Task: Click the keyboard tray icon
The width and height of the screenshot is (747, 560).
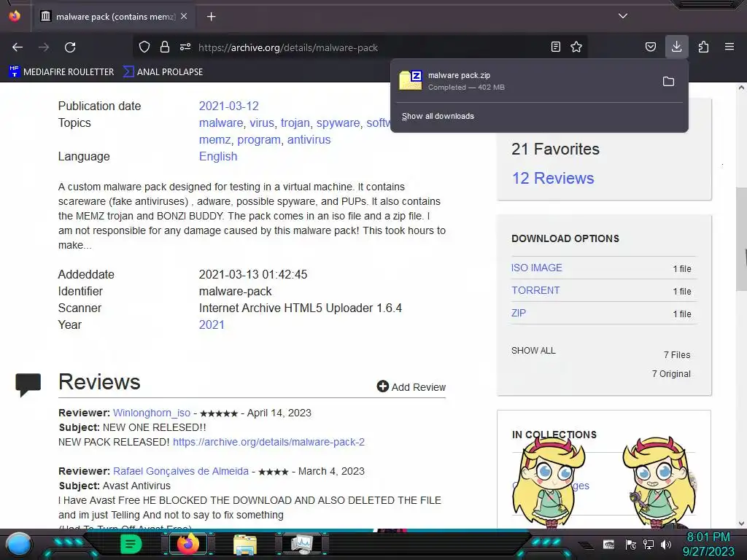Action: point(608,544)
